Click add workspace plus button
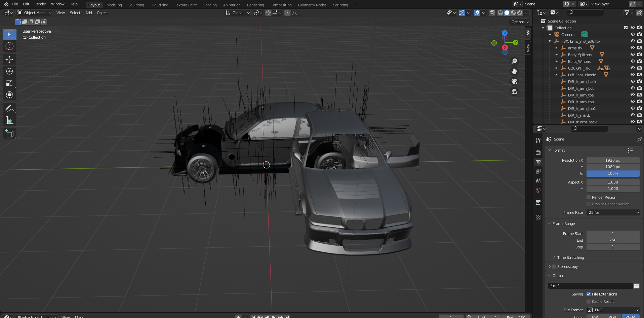This screenshot has height=318, width=644. (x=355, y=5)
